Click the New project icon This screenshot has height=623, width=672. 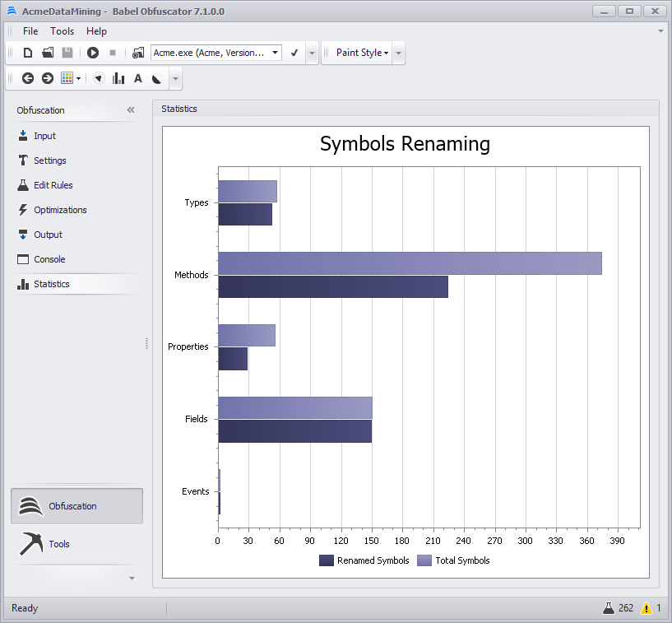click(28, 53)
